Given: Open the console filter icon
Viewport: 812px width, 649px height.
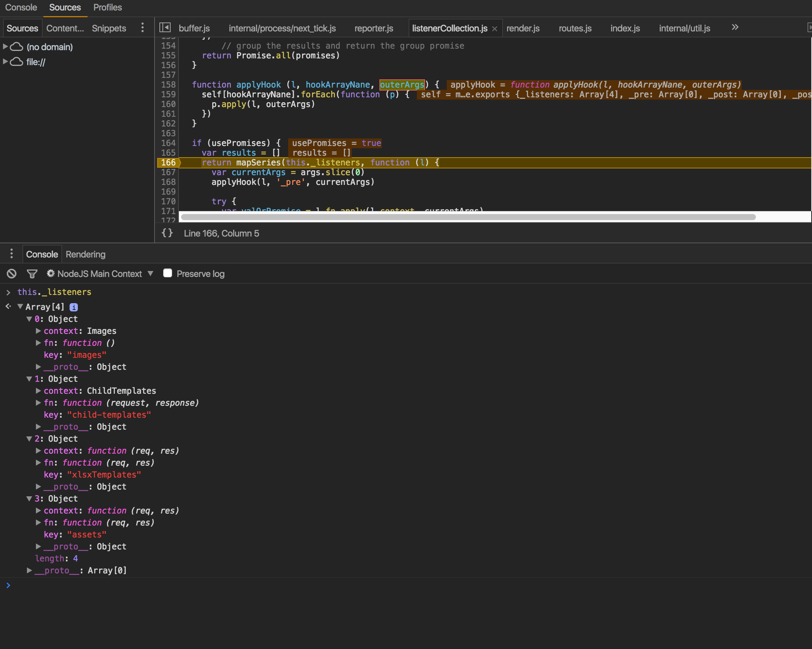Looking at the screenshot, I should tap(32, 274).
